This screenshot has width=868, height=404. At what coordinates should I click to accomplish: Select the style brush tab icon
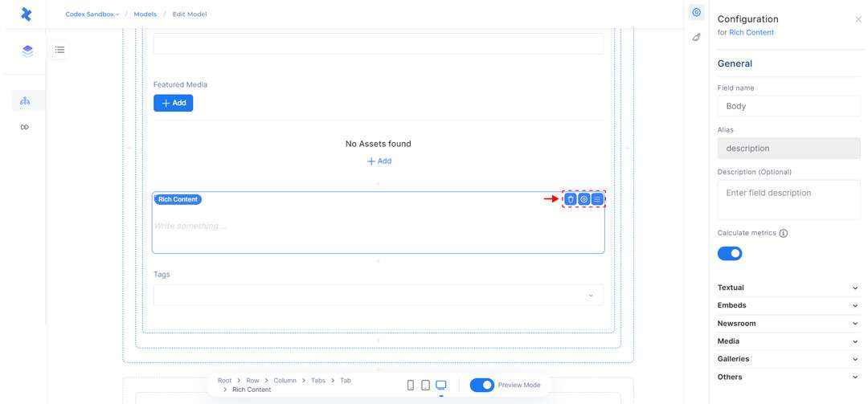pos(696,37)
